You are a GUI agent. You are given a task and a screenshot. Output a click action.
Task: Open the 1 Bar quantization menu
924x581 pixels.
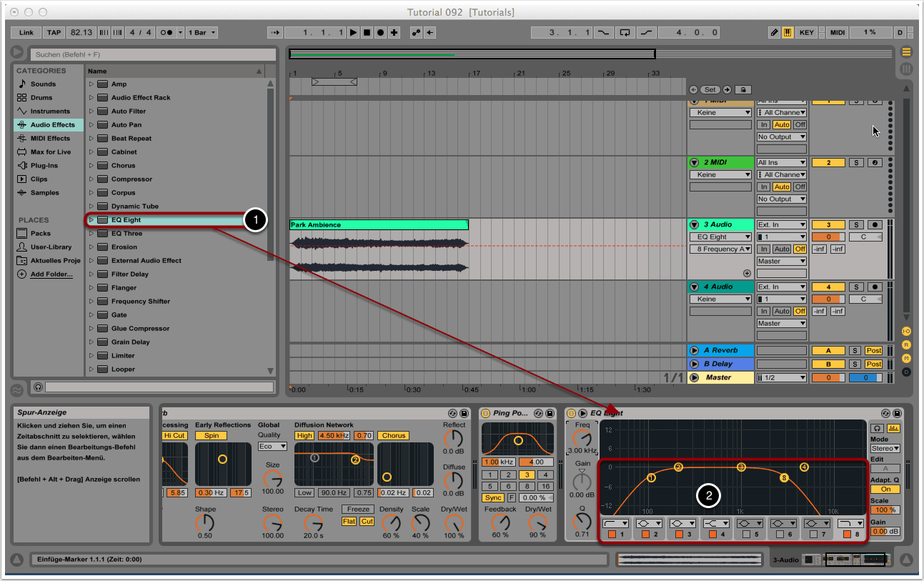click(203, 33)
